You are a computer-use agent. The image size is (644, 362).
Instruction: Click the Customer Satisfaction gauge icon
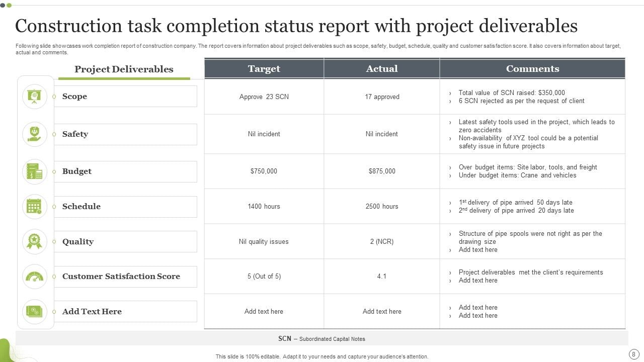(35, 277)
